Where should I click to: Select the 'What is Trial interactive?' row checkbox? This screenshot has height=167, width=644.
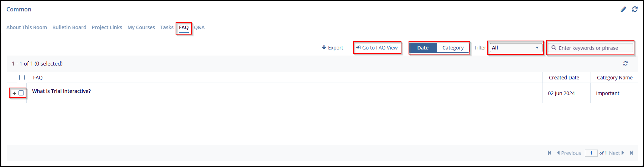tap(21, 93)
